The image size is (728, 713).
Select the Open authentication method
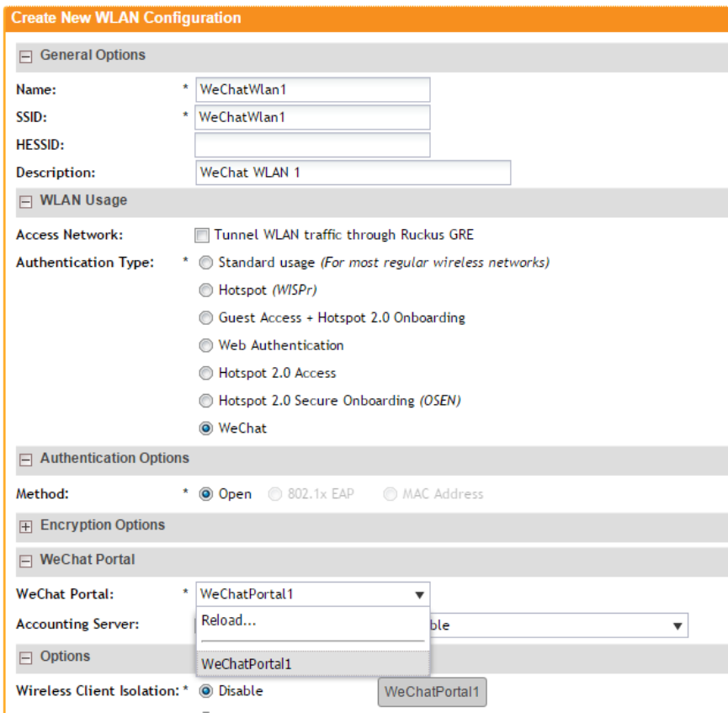pos(205,494)
